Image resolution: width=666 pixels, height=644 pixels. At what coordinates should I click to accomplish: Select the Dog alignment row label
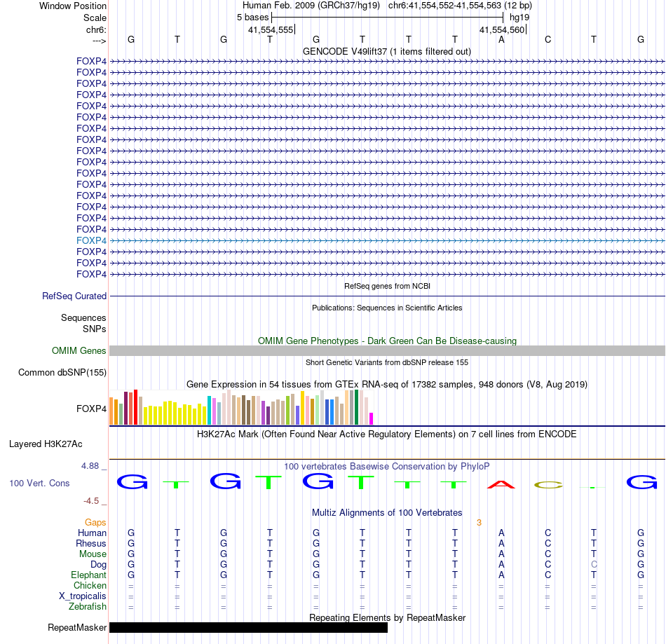coord(98,565)
